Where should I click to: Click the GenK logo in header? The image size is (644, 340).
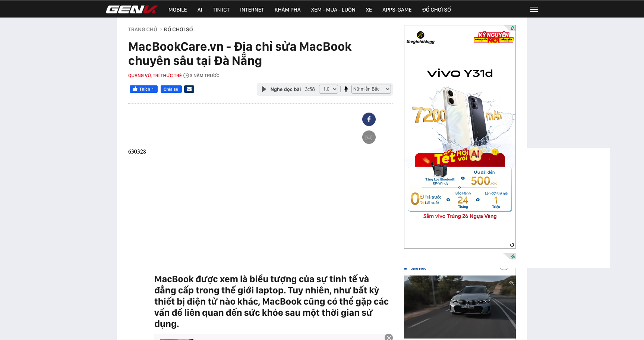pyautogui.click(x=131, y=9)
